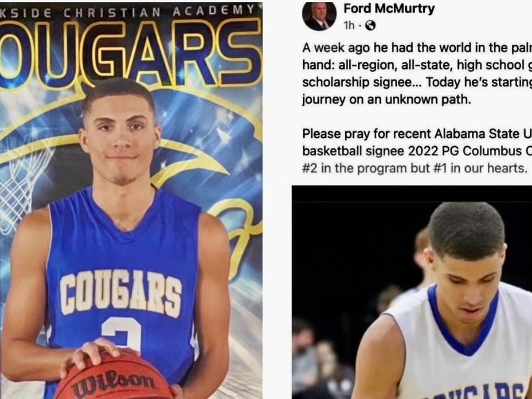Click the globe public audience icon
532x399 pixels.
tap(370, 26)
